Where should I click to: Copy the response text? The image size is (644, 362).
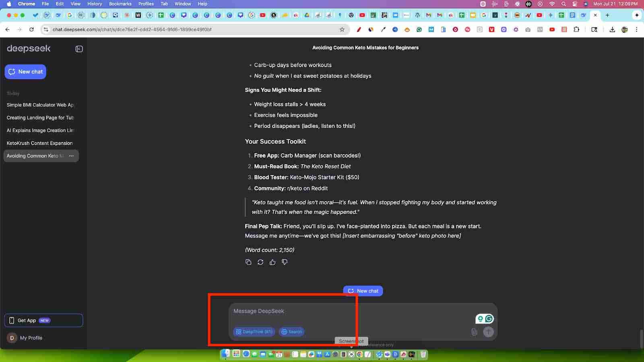[248, 262]
